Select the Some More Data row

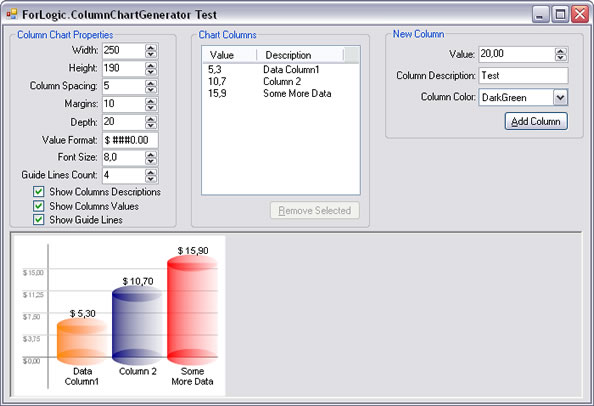281,94
